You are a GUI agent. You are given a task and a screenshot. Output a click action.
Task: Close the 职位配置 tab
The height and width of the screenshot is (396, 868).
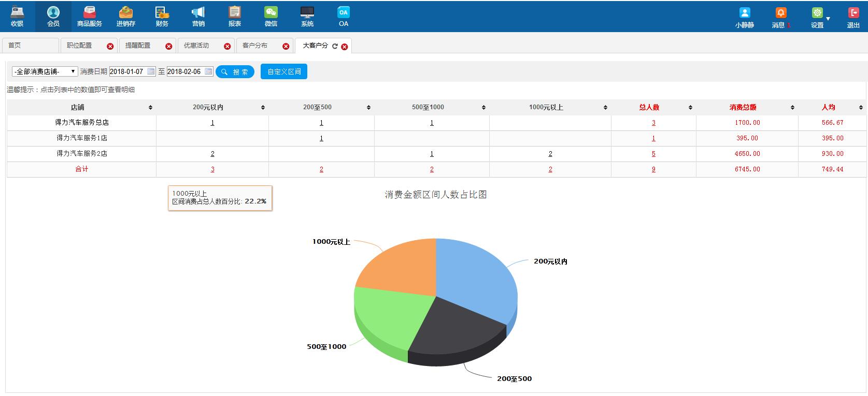[x=110, y=47]
